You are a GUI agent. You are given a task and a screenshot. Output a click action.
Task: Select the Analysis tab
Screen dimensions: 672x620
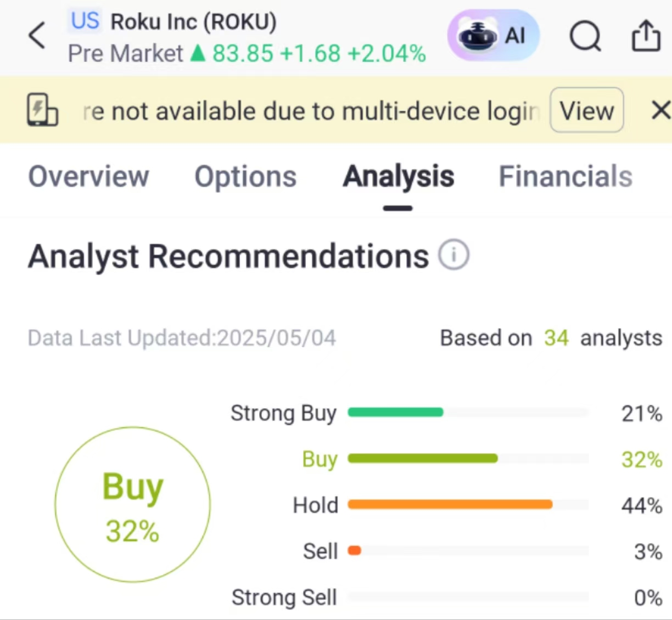pyautogui.click(x=398, y=177)
